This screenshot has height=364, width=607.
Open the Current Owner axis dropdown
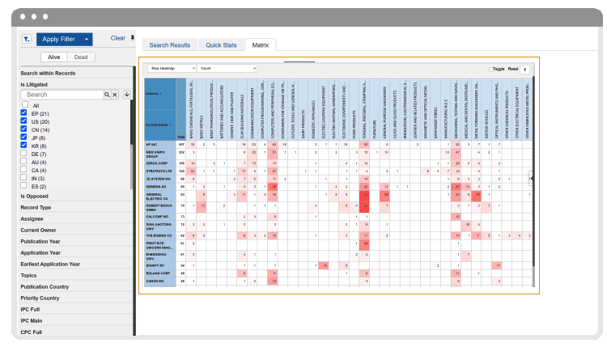point(159,125)
